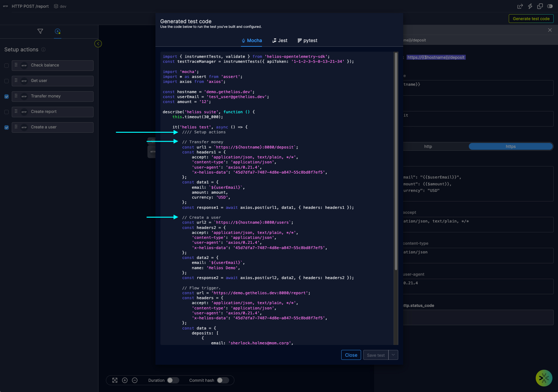Click the code panel vertical scrollbar
Screen dimensions: 558x392
[x=396, y=161]
